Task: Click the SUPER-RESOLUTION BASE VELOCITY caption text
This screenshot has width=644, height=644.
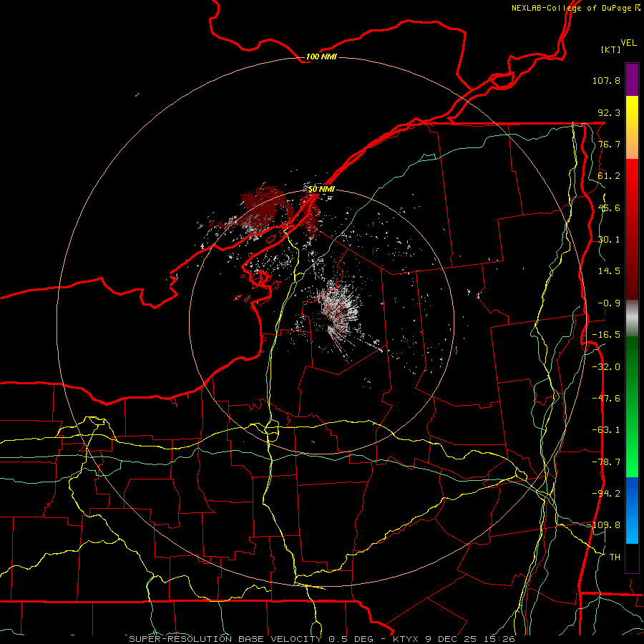Action: coord(225,639)
